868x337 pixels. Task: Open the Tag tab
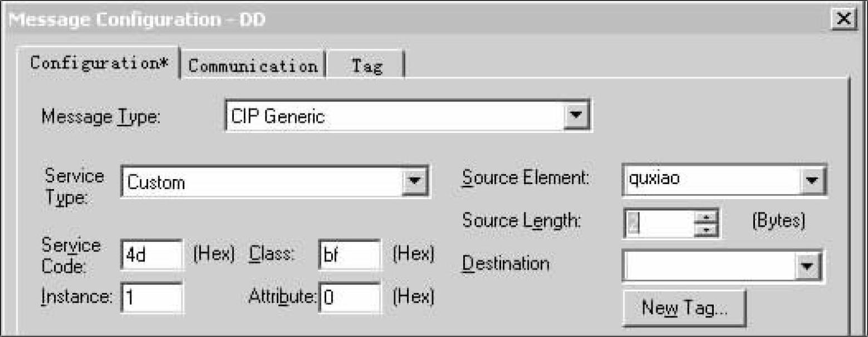(x=366, y=67)
